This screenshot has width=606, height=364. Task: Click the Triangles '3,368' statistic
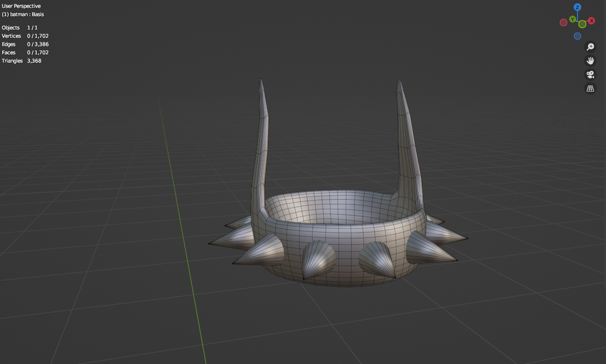point(34,61)
